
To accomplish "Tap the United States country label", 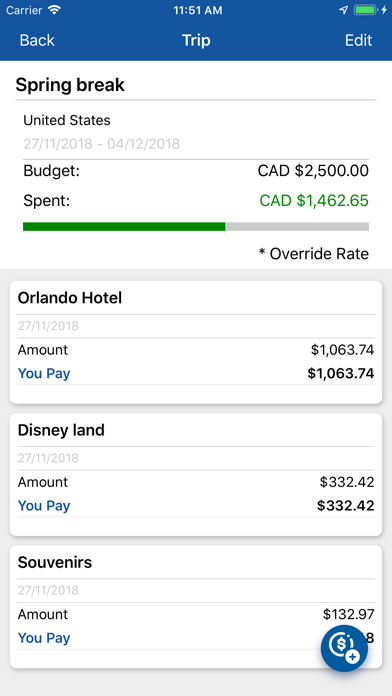I will (67, 120).
